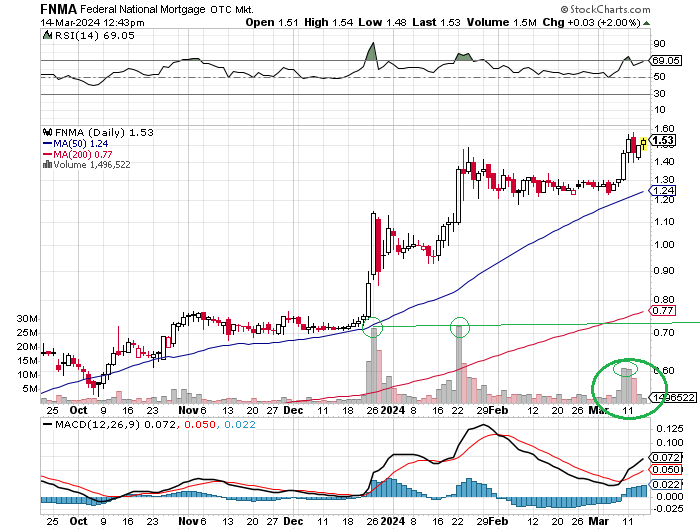This screenshot has width=700, height=530.
Task: Click the 1.10 label on the price axis
Action: point(664,222)
